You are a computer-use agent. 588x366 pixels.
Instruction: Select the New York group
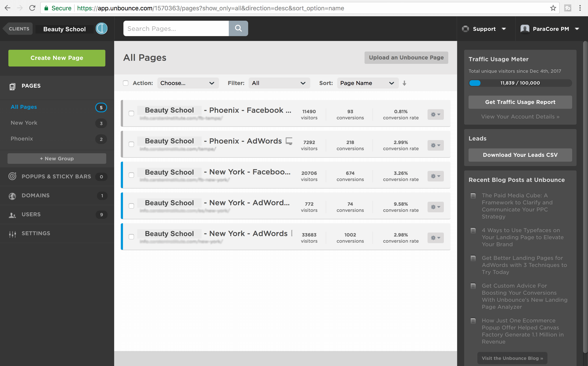[x=24, y=123]
